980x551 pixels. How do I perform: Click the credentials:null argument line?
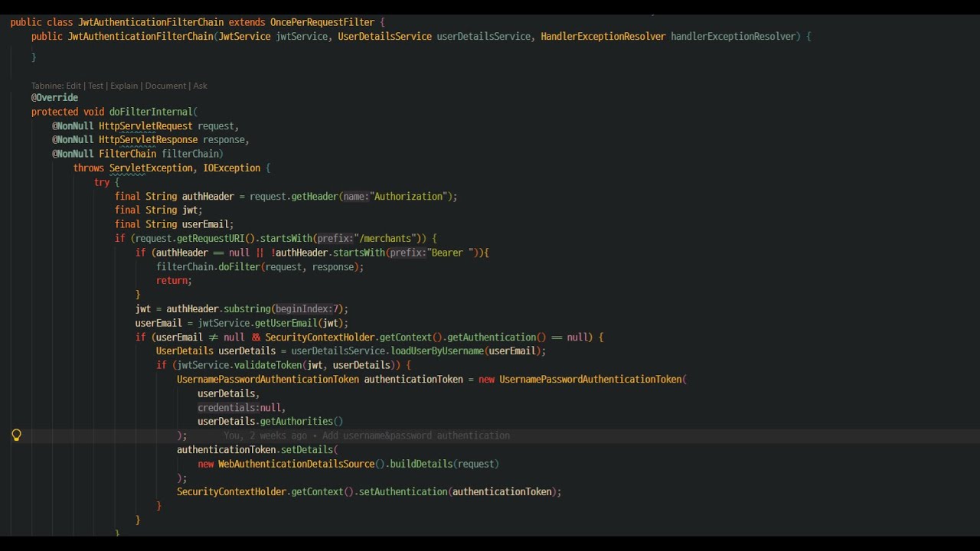[241, 408]
